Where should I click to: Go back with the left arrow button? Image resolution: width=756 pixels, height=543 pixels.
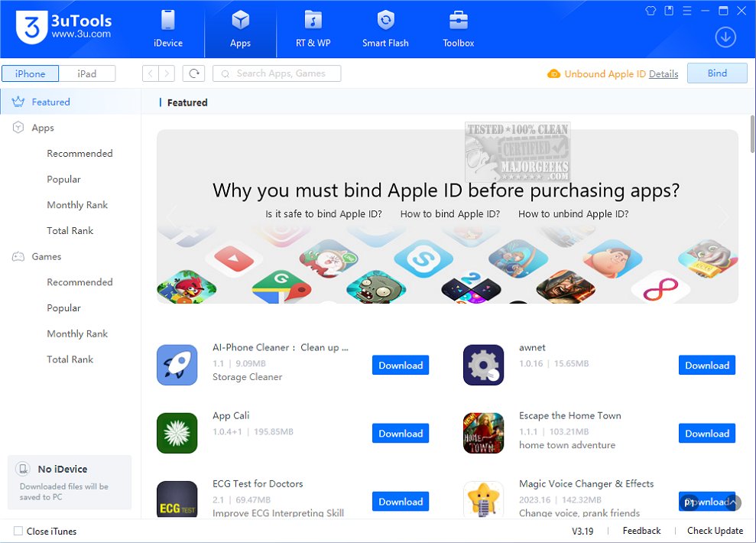coord(151,73)
